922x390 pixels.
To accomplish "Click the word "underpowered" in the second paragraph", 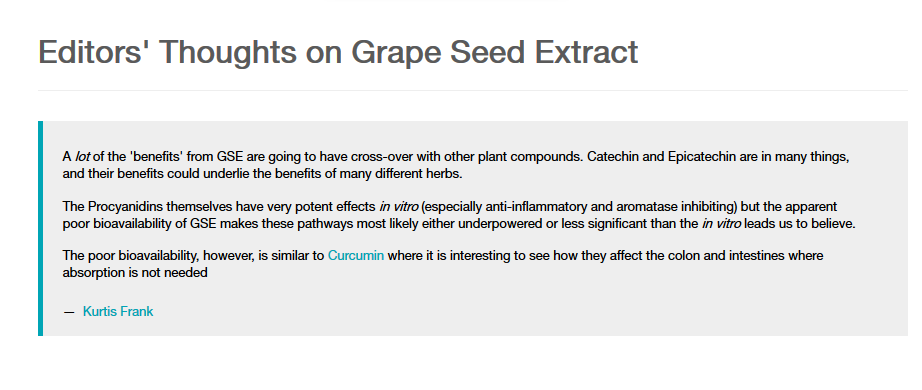I will tap(505, 224).
